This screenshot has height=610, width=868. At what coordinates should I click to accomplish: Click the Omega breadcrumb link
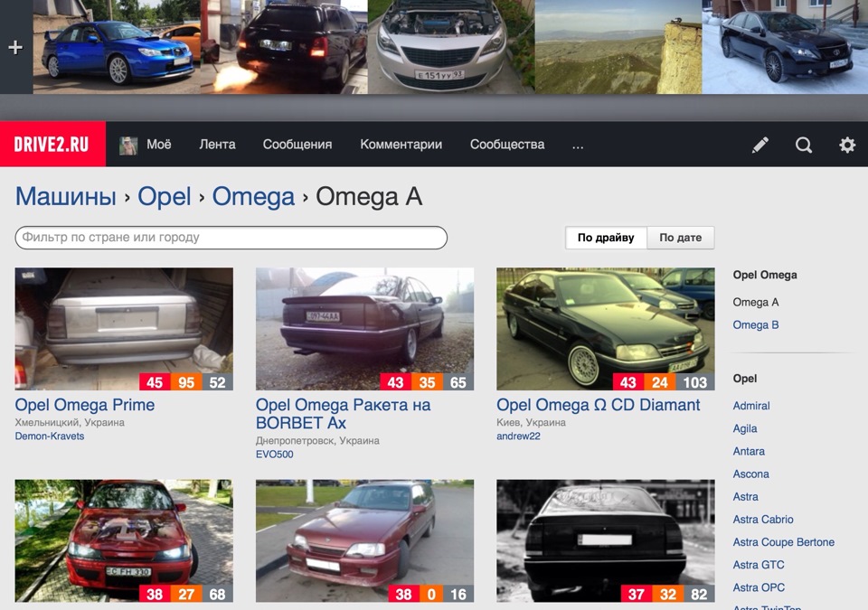point(253,196)
